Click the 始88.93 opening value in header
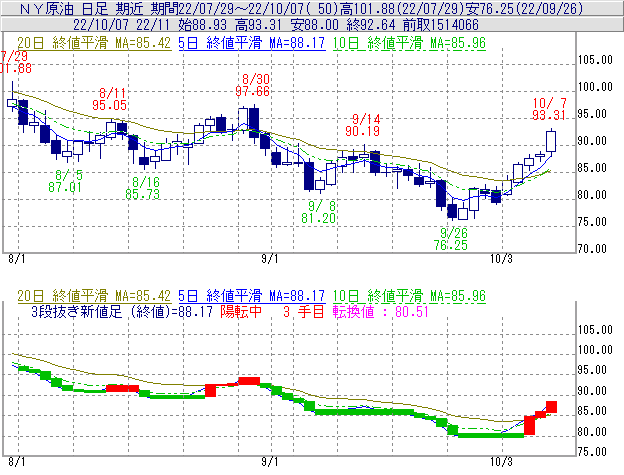 pos(203,25)
